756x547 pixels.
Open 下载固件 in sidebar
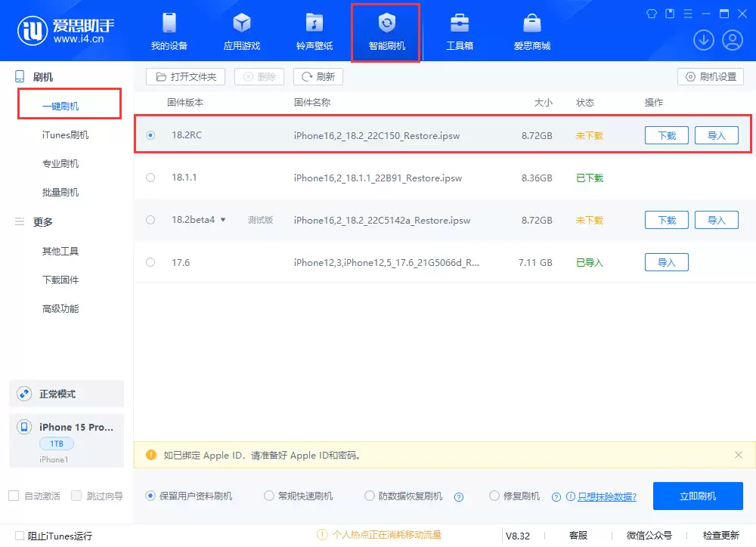click(60, 280)
